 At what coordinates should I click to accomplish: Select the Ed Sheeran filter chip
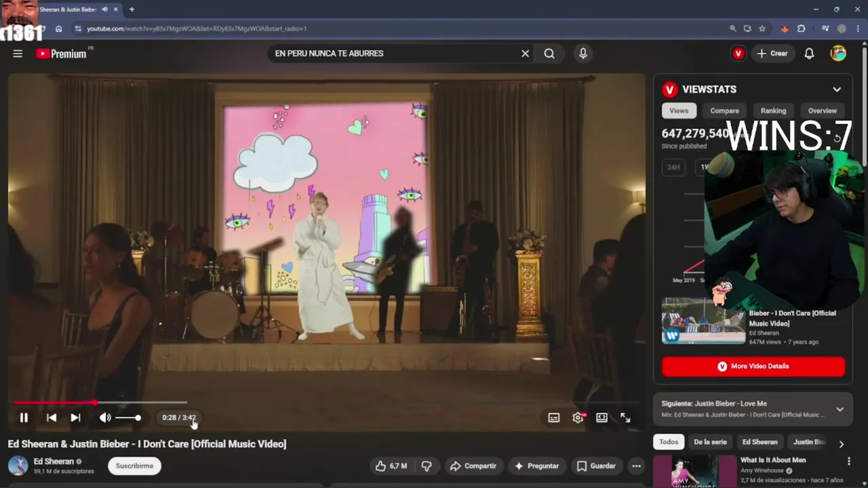759,442
